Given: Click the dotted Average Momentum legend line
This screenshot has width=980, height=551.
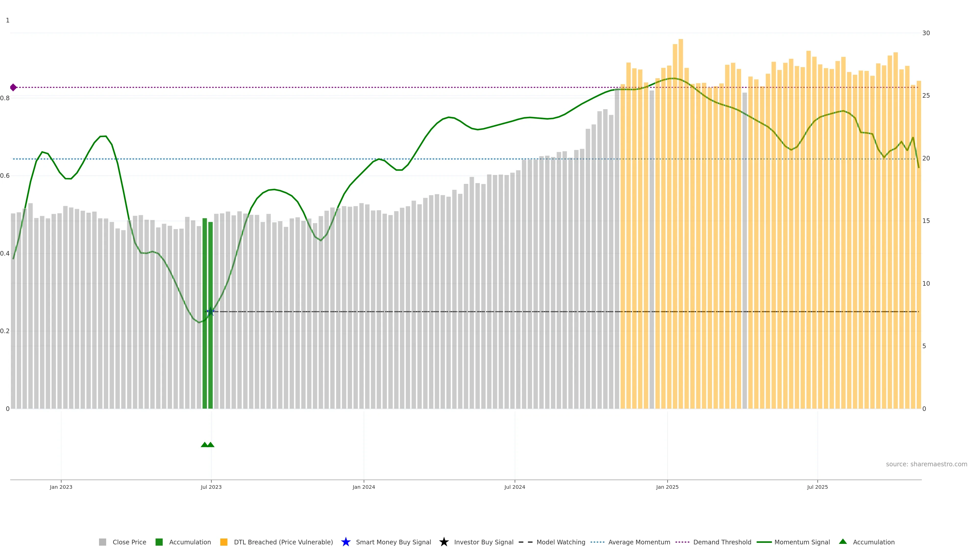Looking at the screenshot, I should coord(597,542).
